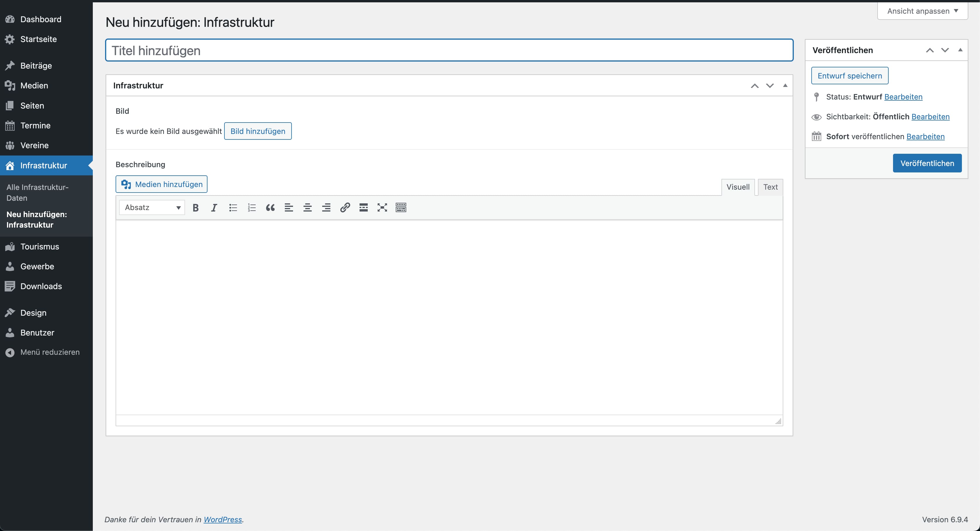Toggle the editor toolbar (kitchen sink)

(401, 208)
